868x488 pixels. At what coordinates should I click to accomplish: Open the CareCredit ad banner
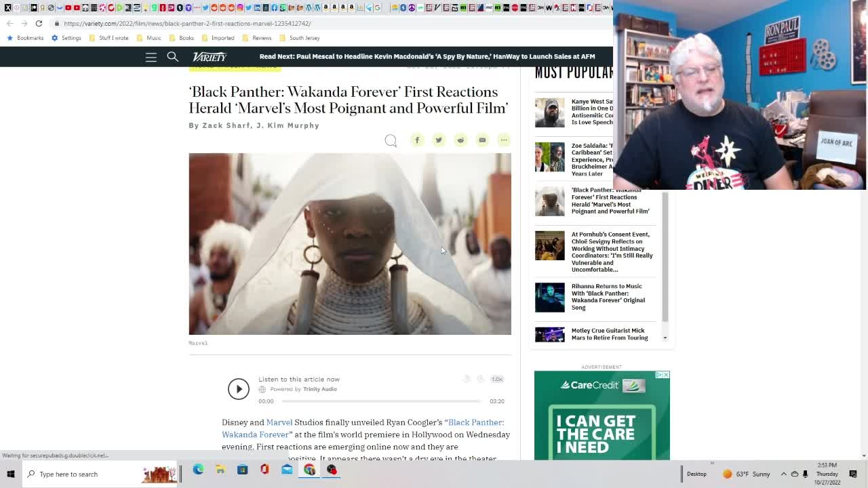point(601,415)
